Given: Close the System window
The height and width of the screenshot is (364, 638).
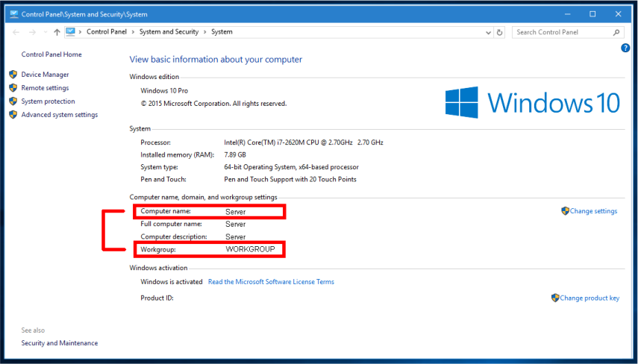Looking at the screenshot, I should (618, 14).
